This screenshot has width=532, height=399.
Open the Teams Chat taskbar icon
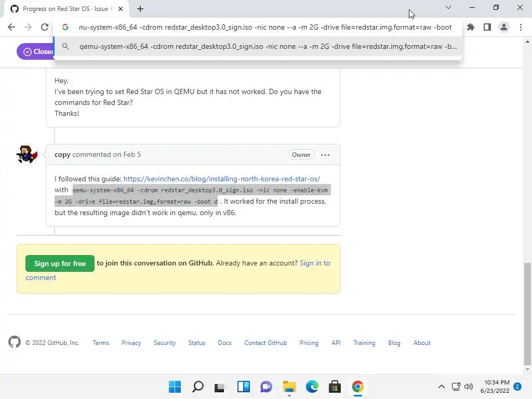(266, 387)
